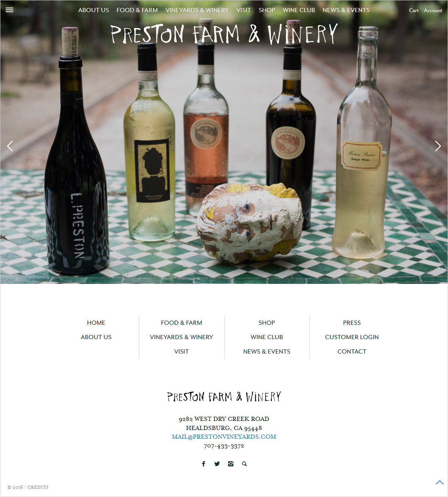Open CUSTOMER LOGIN footer link
This screenshot has width=448, height=497.
(352, 337)
